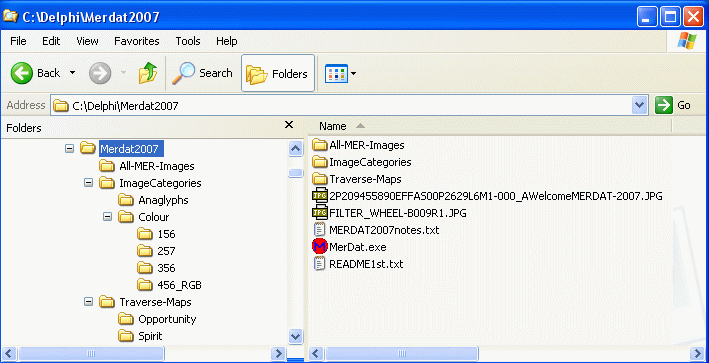Select the Colour folder in tree
This screenshot has width=709, height=363.
153,217
